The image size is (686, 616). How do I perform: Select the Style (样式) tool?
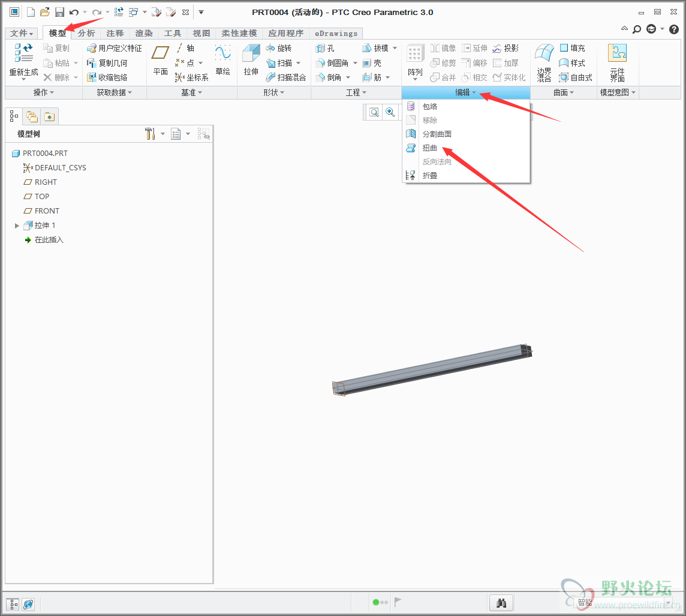[572, 63]
